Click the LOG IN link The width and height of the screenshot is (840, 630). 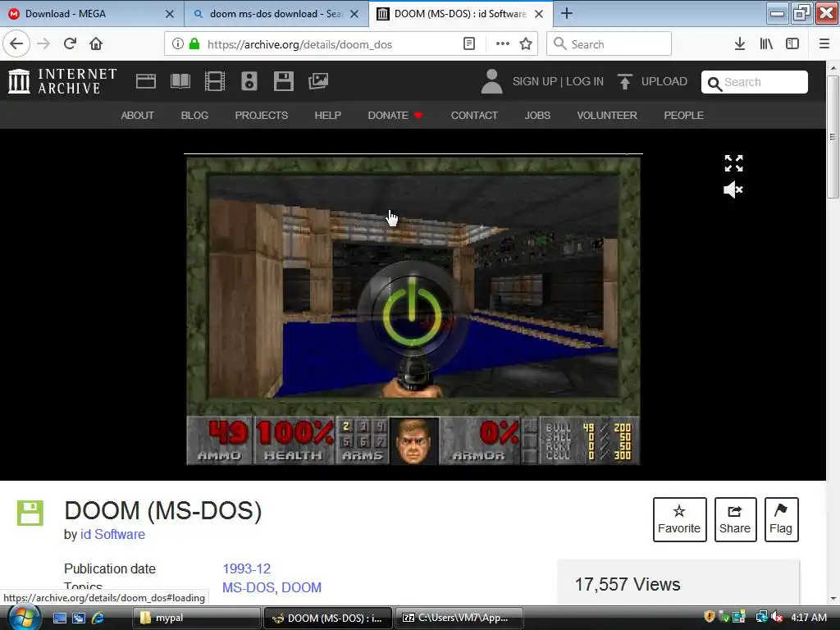(584, 81)
